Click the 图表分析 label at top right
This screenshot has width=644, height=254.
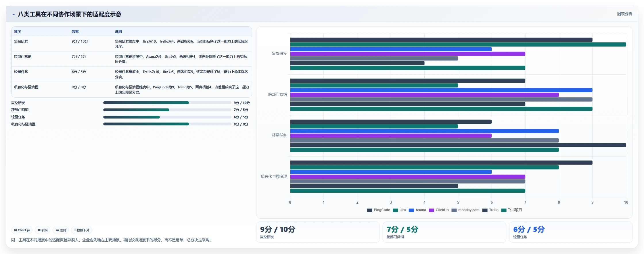624,14
